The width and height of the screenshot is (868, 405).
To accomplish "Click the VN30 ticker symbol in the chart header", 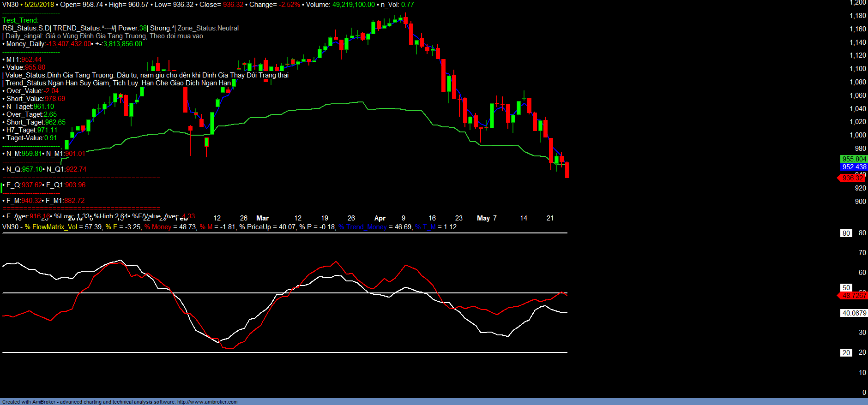I will coord(10,5).
